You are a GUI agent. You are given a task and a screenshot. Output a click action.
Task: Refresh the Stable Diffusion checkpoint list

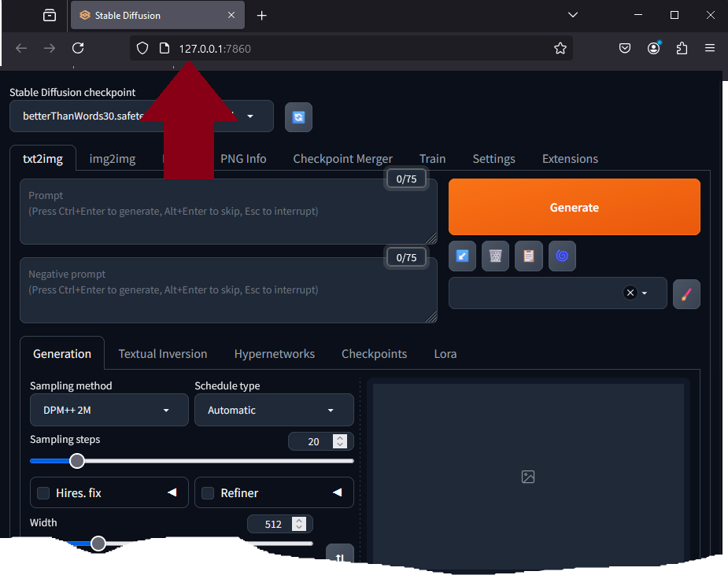pos(298,117)
